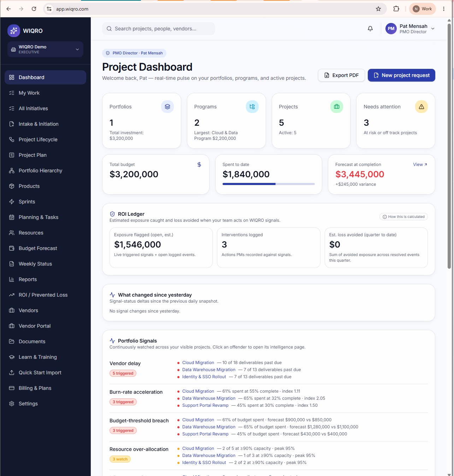Click the WIQRO logo icon
This screenshot has width=454, height=476.
pyautogui.click(x=14, y=31)
